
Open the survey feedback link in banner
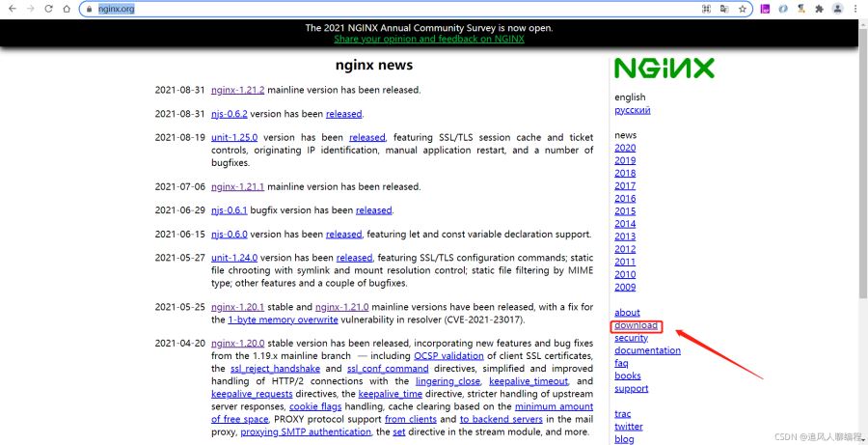429,39
